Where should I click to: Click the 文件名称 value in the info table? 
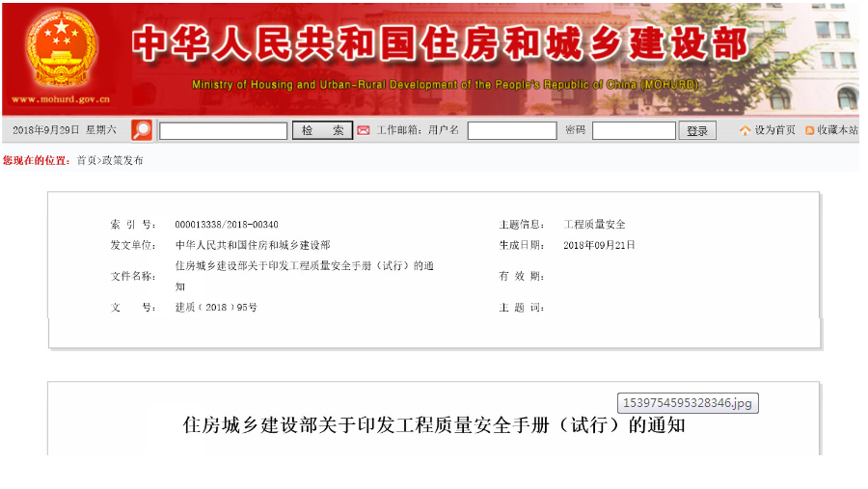click(305, 276)
